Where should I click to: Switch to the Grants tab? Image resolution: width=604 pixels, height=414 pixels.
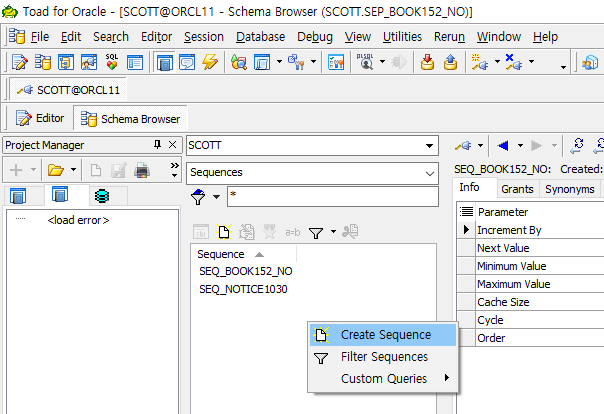coord(517,189)
